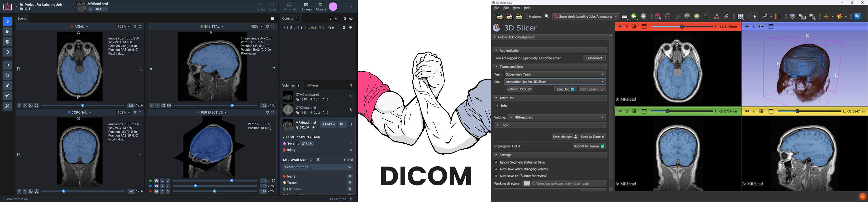This screenshot has width=868, height=202.
Task: Click the Submit for review button
Action: (x=589, y=146)
